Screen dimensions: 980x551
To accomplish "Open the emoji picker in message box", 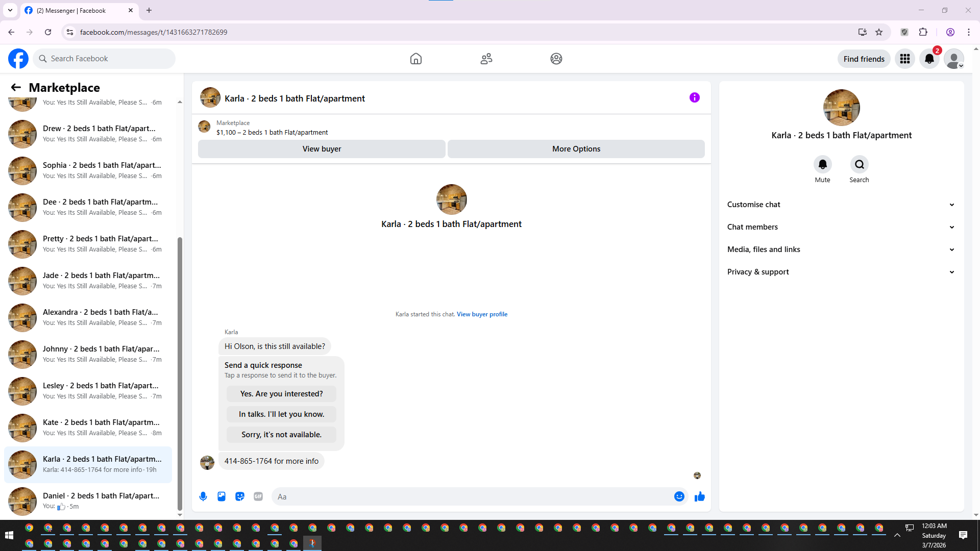I will pyautogui.click(x=679, y=496).
